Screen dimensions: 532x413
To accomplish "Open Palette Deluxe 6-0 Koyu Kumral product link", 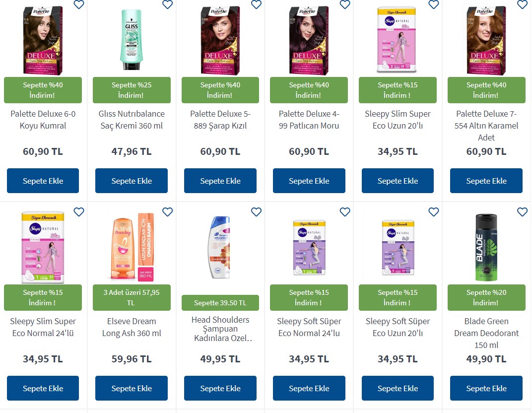I will click(43, 120).
